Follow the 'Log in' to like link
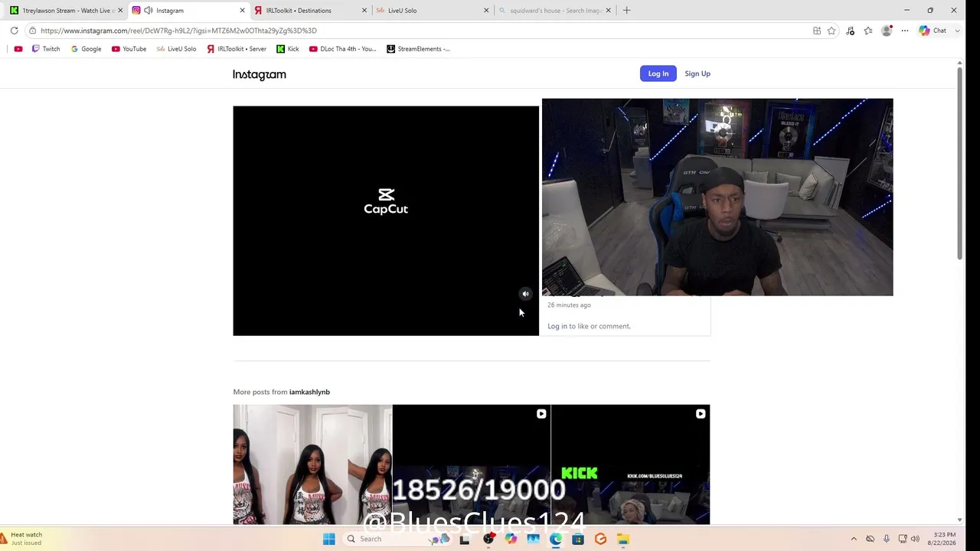Image resolution: width=980 pixels, height=551 pixels. 557,326
